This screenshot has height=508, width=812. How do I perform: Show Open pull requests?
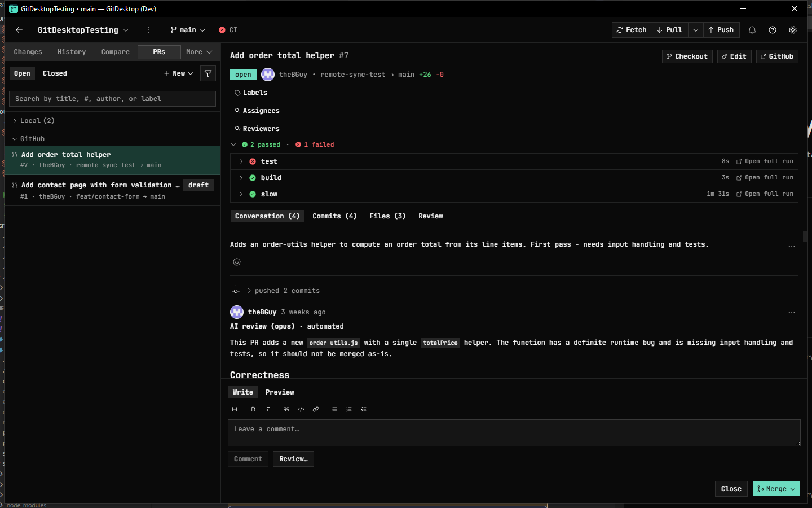(x=22, y=73)
